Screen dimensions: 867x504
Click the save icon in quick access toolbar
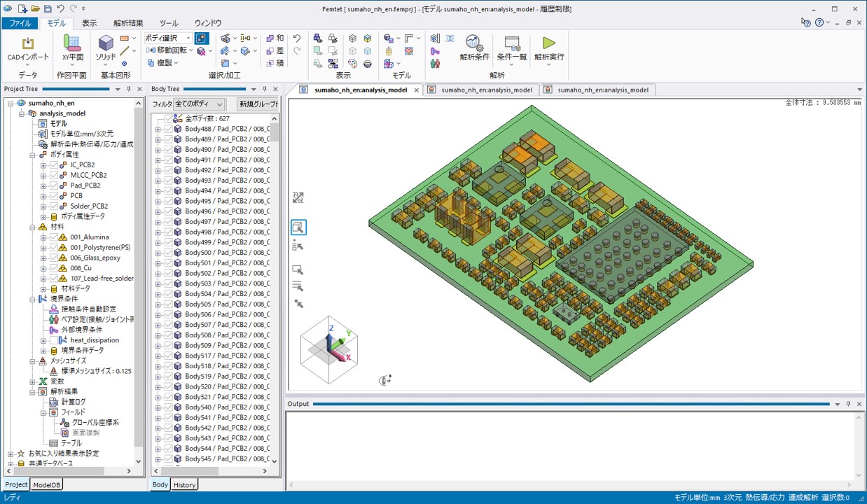(x=48, y=9)
